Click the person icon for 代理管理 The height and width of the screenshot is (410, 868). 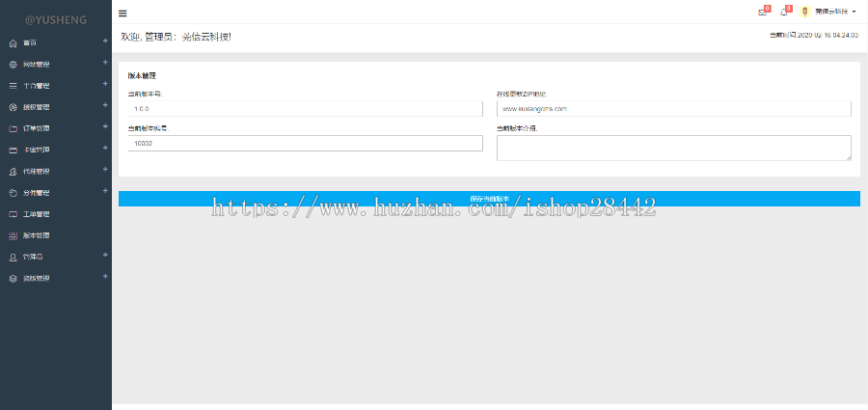point(14,172)
